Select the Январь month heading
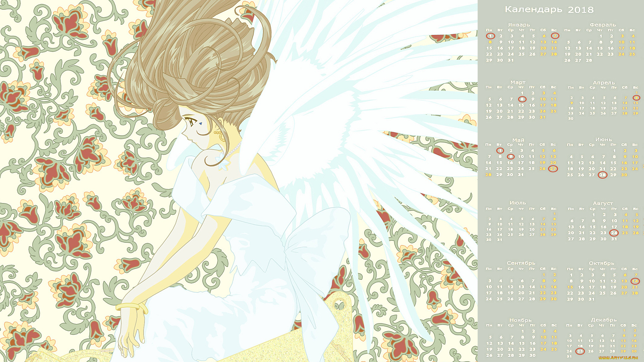This screenshot has width=644, height=362. click(x=519, y=25)
